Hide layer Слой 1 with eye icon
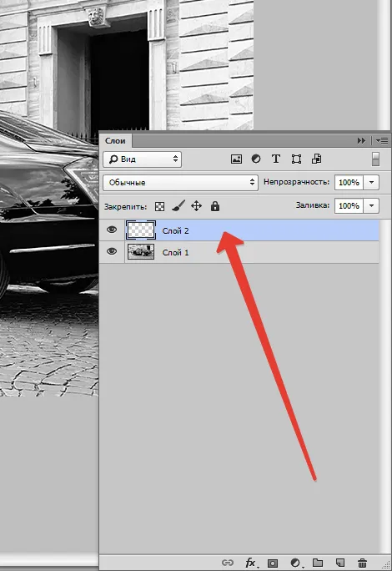392x571 pixels. point(112,251)
